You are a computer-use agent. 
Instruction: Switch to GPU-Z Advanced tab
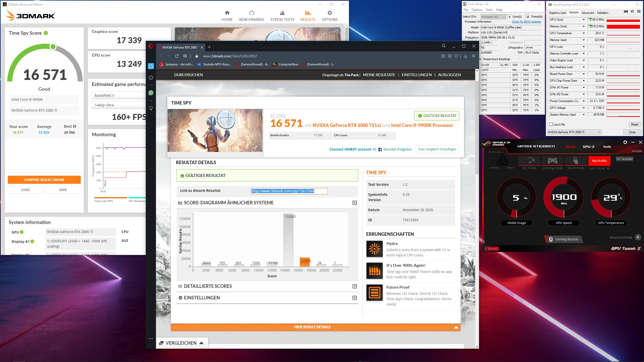pos(587,13)
